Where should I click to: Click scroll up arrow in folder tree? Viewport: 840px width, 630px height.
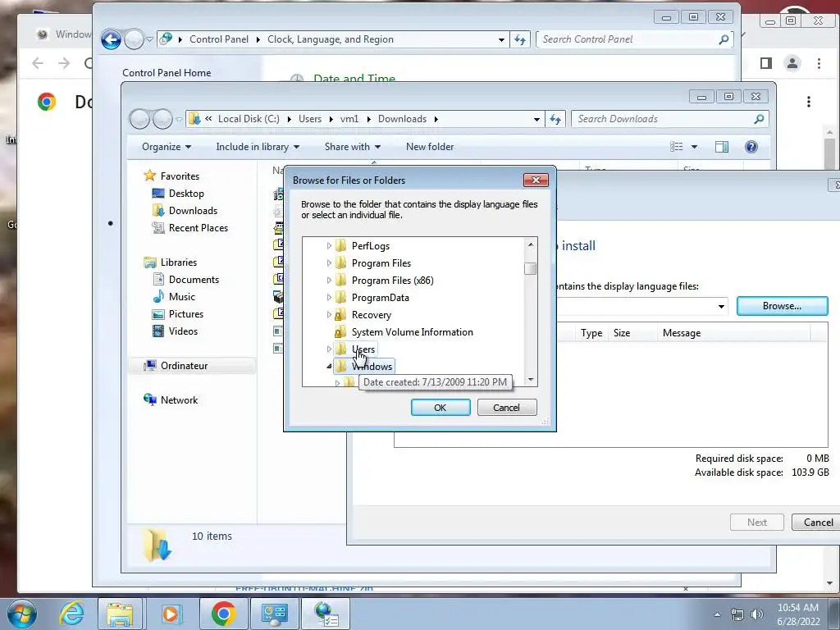531,244
